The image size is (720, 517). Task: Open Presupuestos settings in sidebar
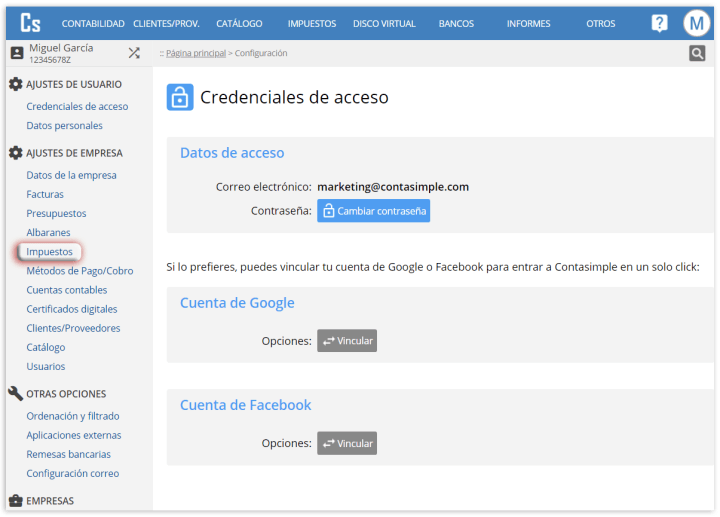coord(56,214)
